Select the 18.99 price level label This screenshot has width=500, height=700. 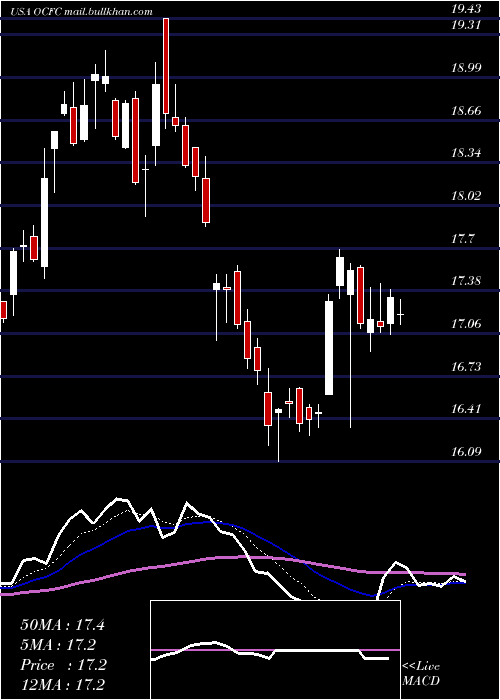pyautogui.click(x=466, y=68)
